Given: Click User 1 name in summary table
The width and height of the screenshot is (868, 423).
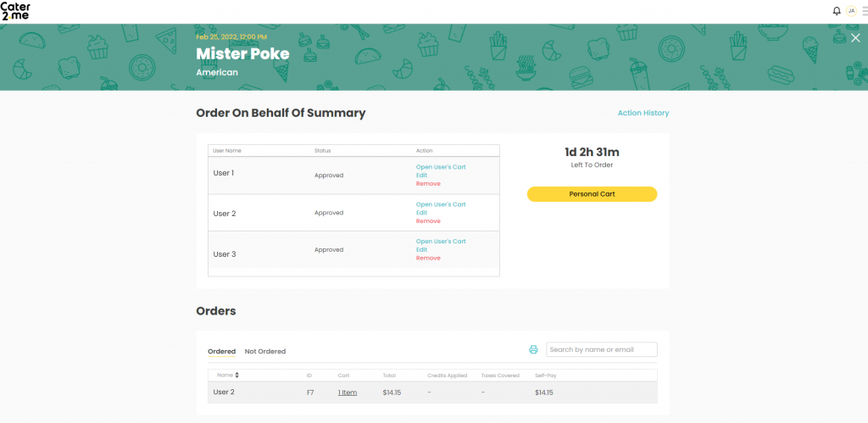Looking at the screenshot, I should pos(224,173).
